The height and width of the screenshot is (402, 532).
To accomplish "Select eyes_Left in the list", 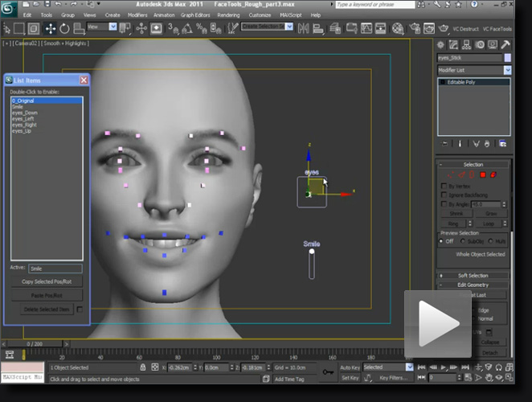I will [x=24, y=118].
